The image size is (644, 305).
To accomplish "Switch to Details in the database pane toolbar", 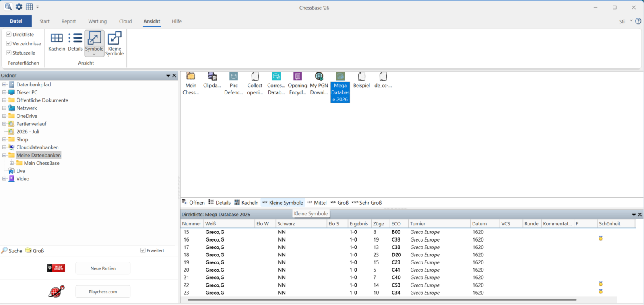I will [x=219, y=203].
